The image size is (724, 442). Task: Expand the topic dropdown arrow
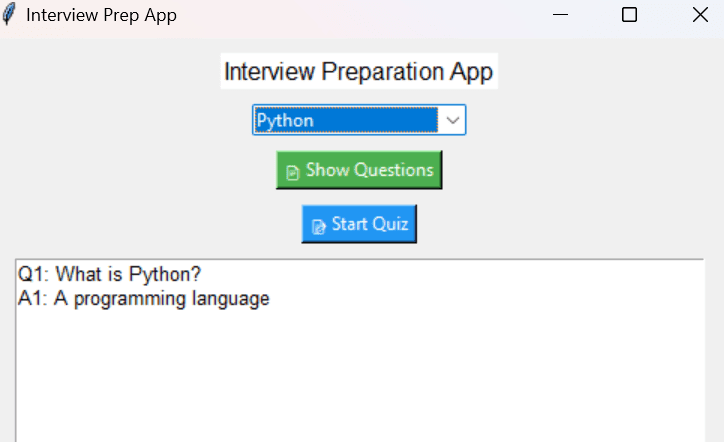[x=452, y=121]
